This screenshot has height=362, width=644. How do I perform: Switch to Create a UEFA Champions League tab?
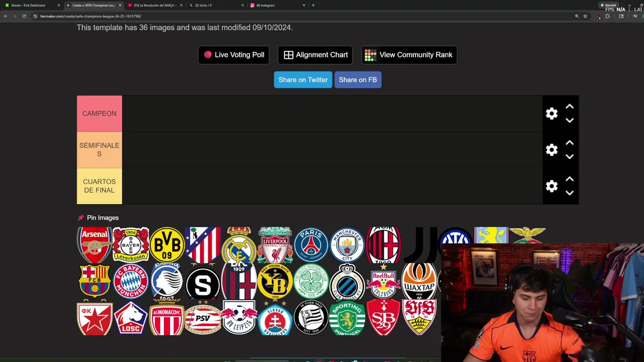[93, 5]
